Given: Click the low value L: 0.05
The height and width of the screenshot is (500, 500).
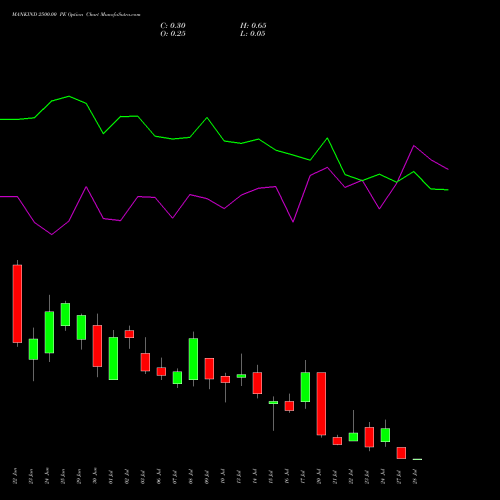Looking at the screenshot, I should pos(253,34).
